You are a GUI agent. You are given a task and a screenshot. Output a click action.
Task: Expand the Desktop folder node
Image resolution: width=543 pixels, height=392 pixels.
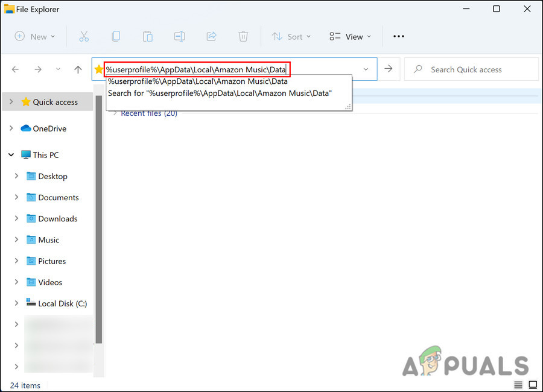point(16,176)
